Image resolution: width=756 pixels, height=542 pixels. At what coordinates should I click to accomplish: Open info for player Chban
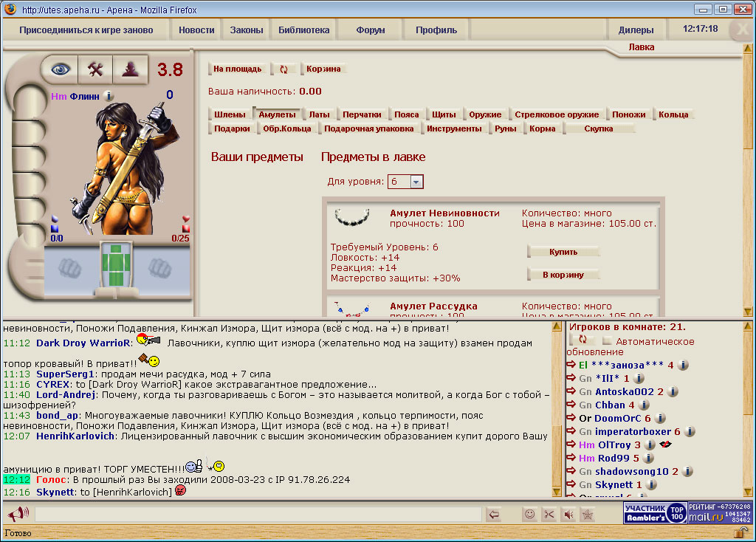click(644, 405)
